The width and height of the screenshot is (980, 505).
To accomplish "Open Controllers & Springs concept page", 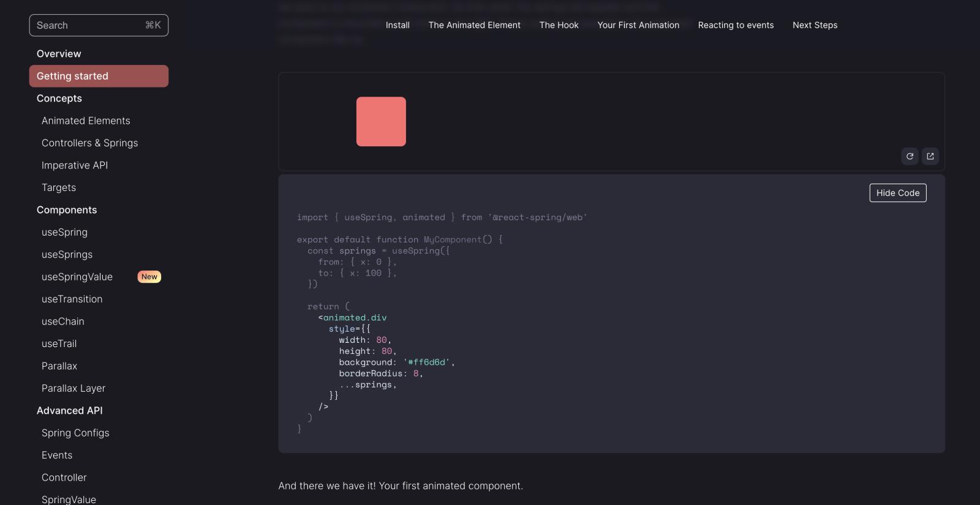I will point(89,143).
